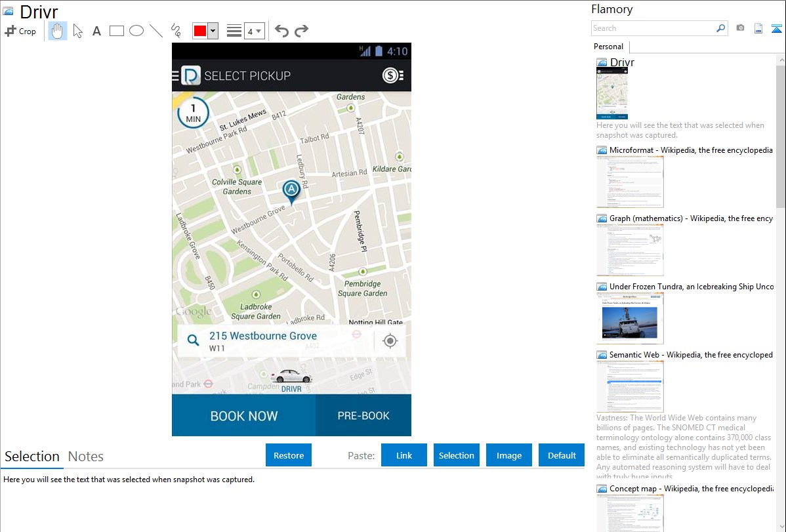
Task: Select the freehand scribble tool
Action: tap(176, 31)
